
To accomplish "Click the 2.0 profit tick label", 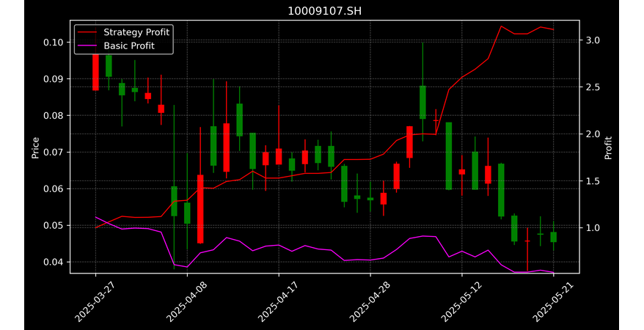I will tap(593, 133).
